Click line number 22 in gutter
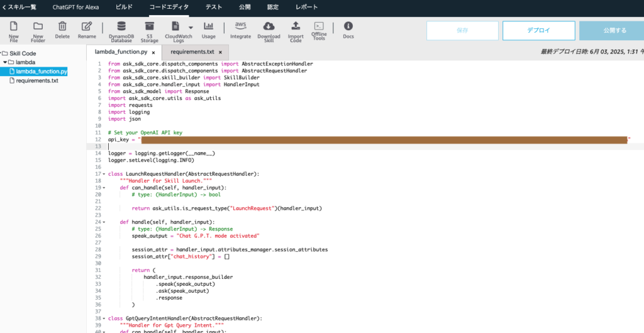Viewport: 644px width, 333px height. click(x=98, y=209)
